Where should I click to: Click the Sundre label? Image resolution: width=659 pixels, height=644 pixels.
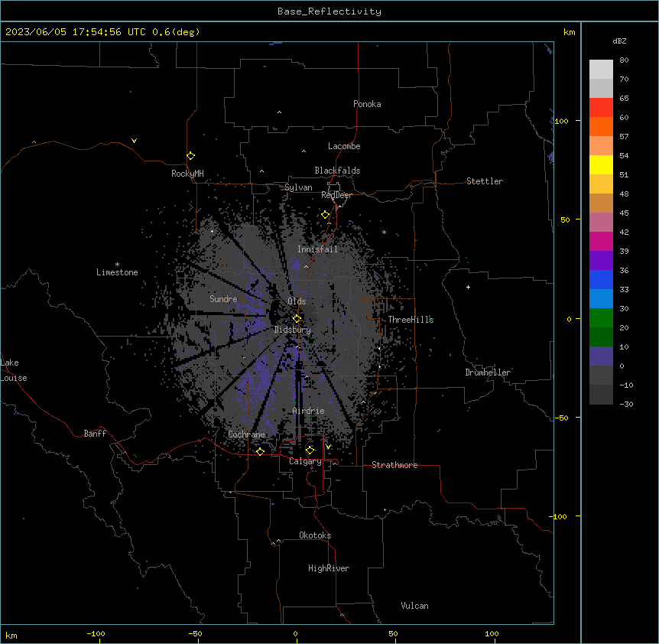pos(223,299)
